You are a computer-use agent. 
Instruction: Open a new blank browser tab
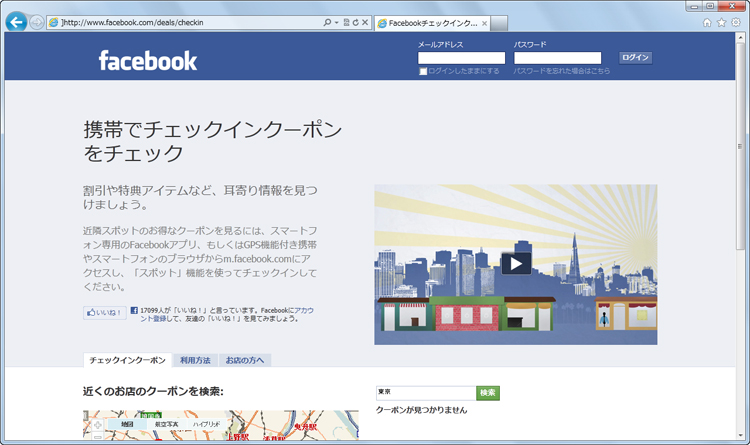(499, 23)
